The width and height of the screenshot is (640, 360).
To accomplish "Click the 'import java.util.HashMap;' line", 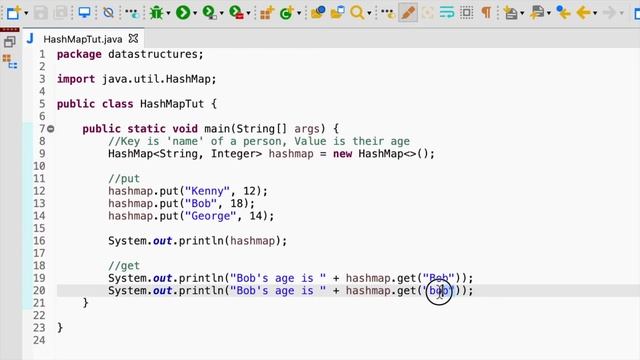I will pos(136,79).
